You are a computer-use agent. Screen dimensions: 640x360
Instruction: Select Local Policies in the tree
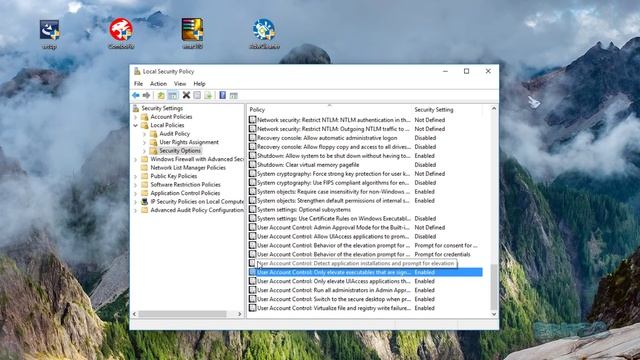tap(167, 125)
